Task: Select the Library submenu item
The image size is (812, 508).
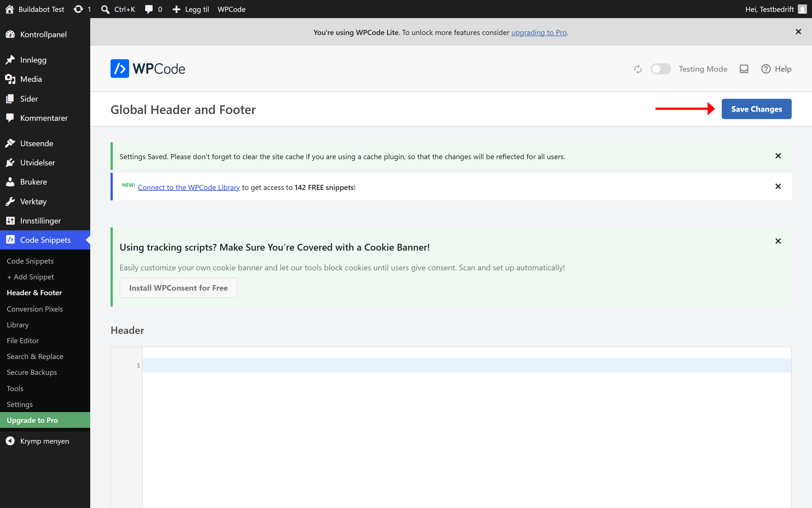Action: coord(17,325)
